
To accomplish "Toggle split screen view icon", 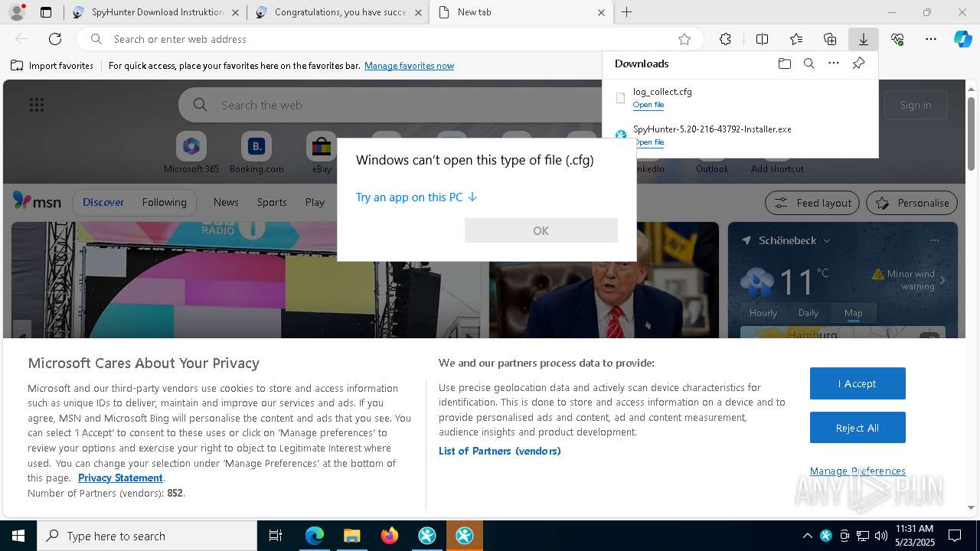I will pos(762,39).
